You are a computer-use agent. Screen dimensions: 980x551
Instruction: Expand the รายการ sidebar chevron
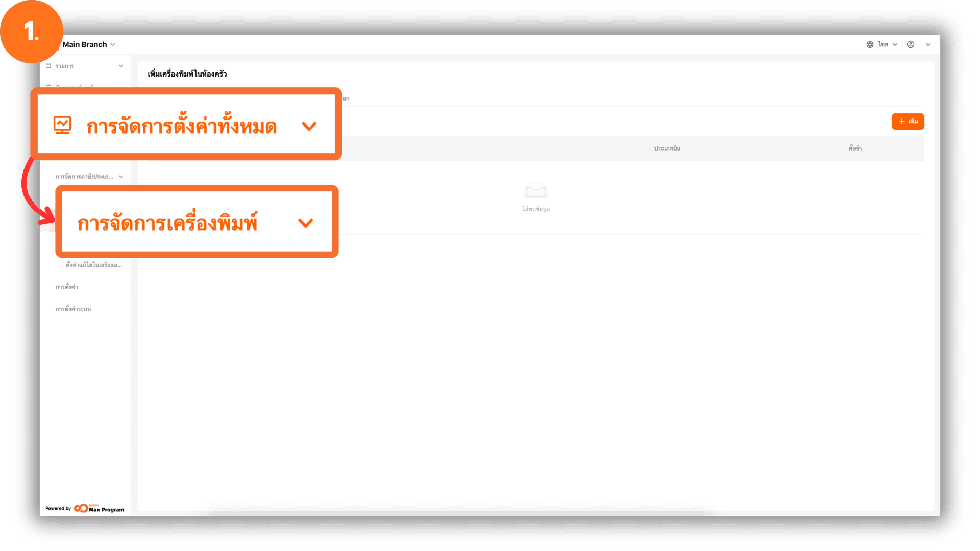pyautogui.click(x=121, y=66)
